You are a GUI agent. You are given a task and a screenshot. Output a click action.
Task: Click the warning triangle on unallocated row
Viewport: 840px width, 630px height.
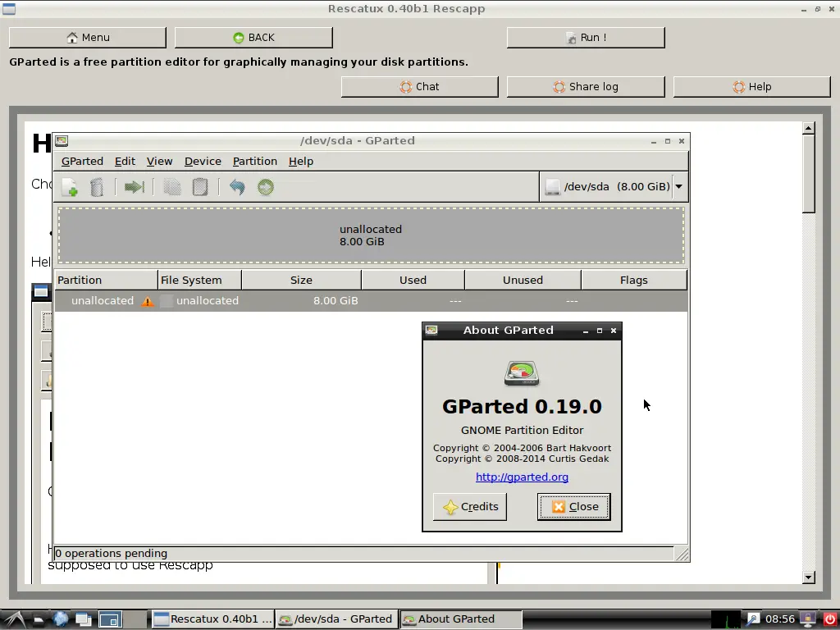(148, 302)
